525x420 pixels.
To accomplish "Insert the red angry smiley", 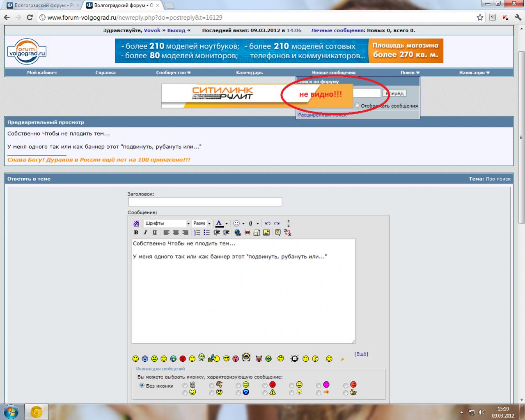I will point(183,358).
